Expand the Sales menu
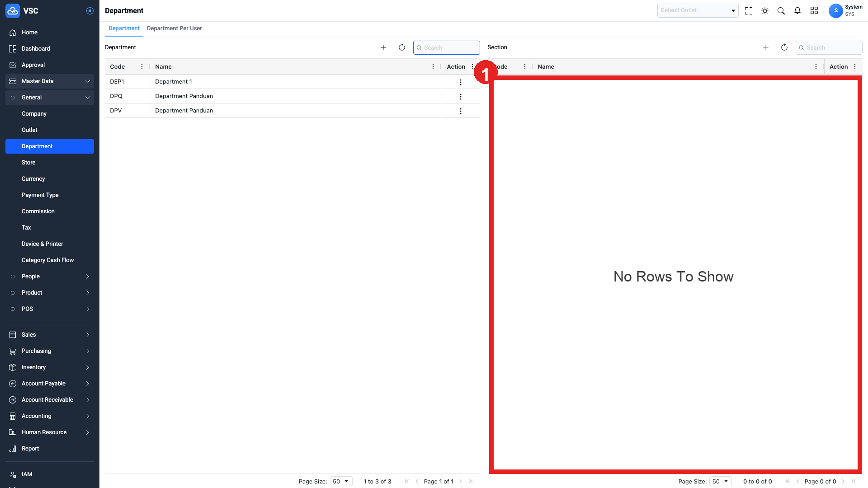Viewport: 868px width, 488px height. pyautogui.click(x=50, y=335)
